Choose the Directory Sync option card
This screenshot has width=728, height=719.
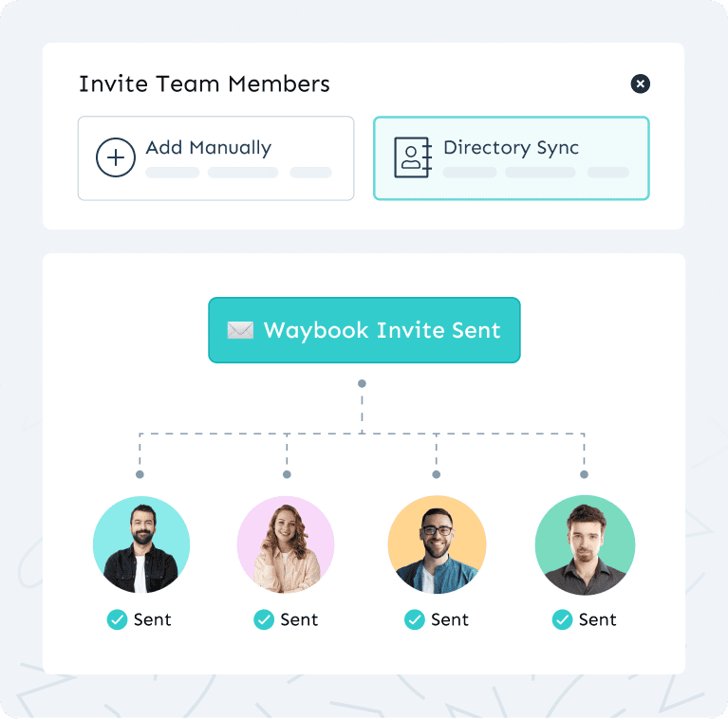[512, 158]
